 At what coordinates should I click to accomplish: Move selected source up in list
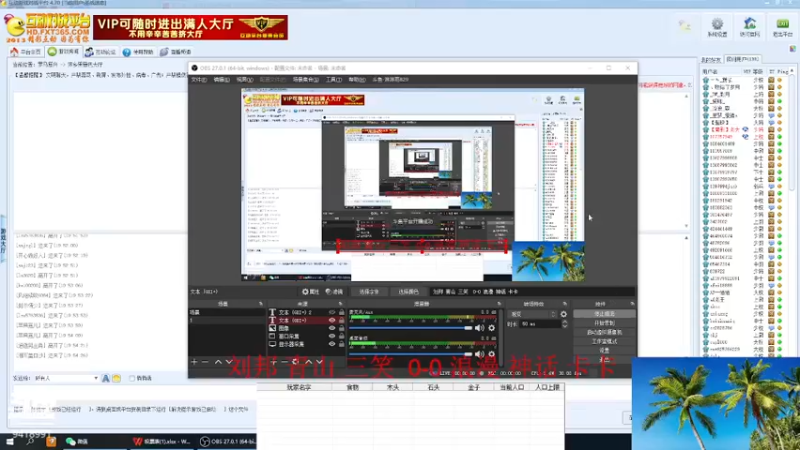tap(309, 362)
